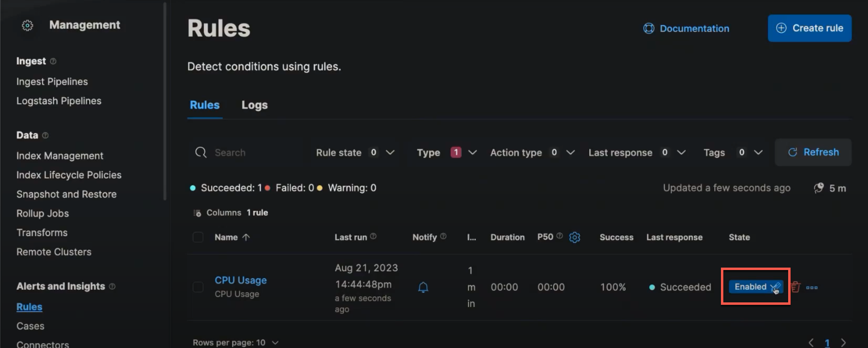Screen dimensions: 868x348
Task: Open the CPU Usage rule link
Action: 241,280
